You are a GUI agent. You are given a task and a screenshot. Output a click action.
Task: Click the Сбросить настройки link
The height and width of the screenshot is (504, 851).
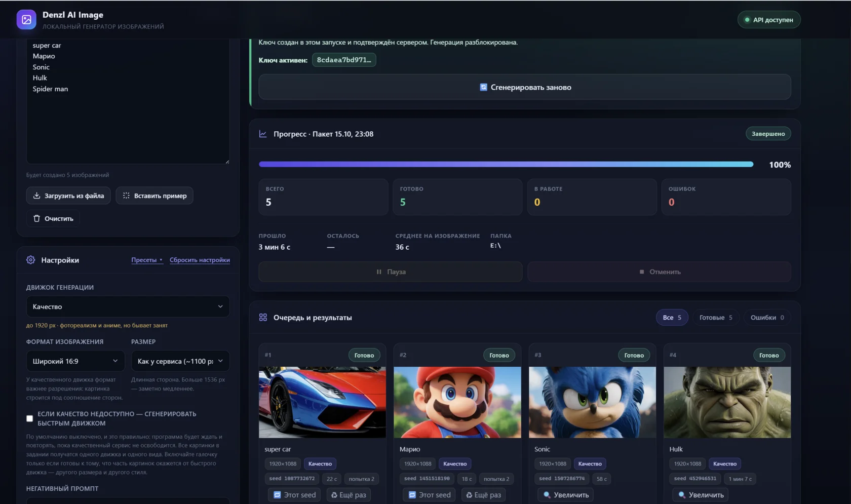tap(200, 260)
